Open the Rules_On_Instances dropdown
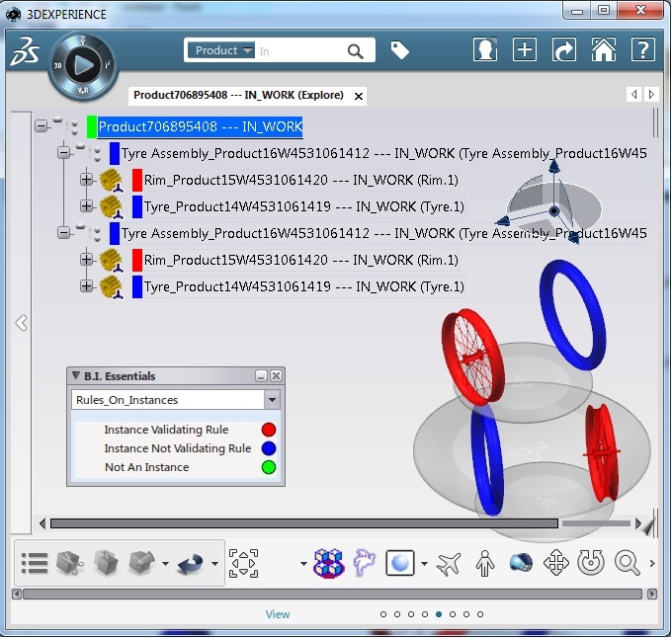Viewport: 672px width, 639px height. point(272,400)
